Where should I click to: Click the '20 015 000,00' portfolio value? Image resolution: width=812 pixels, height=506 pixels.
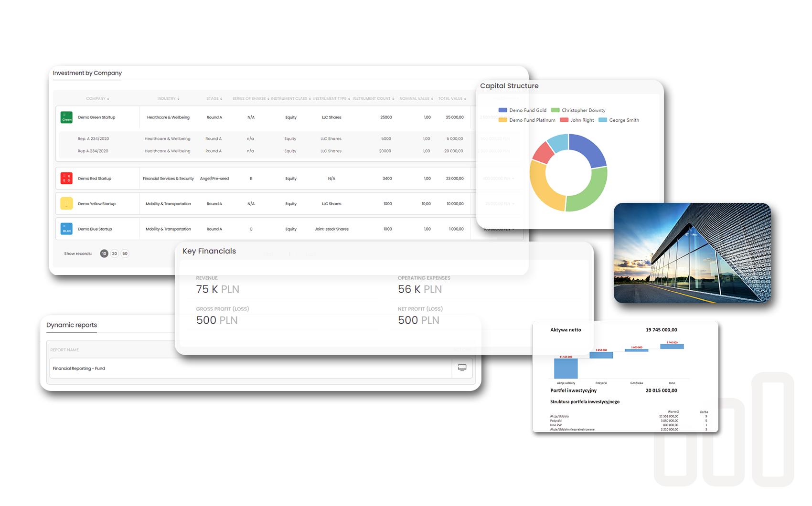coord(662,390)
